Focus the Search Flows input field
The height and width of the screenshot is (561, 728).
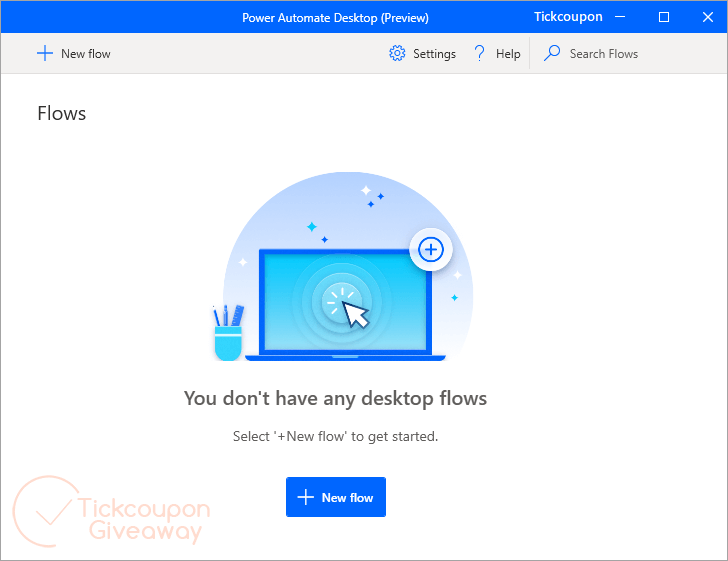coord(604,54)
